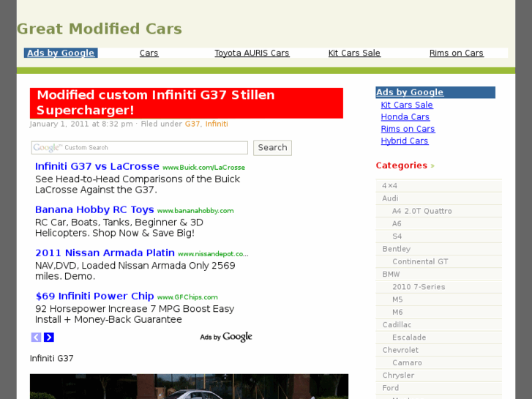Open the Great Modified Cars site title
Image resolution: width=532 pixels, height=399 pixels.
click(100, 29)
